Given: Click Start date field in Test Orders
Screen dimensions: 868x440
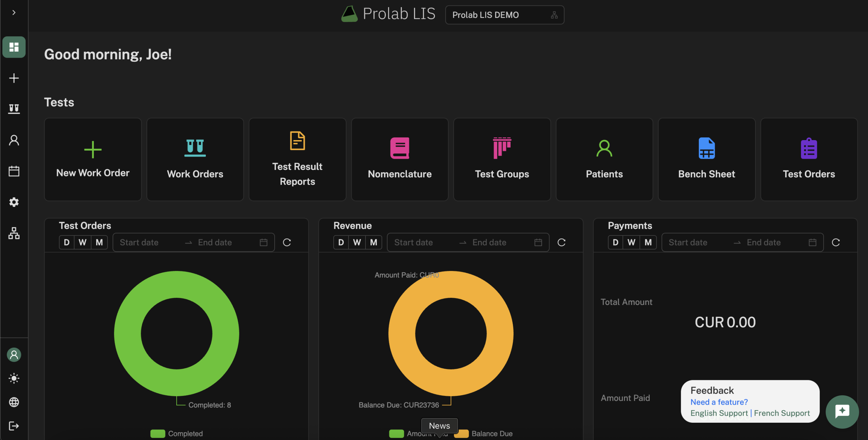Looking at the screenshot, I should click(139, 242).
